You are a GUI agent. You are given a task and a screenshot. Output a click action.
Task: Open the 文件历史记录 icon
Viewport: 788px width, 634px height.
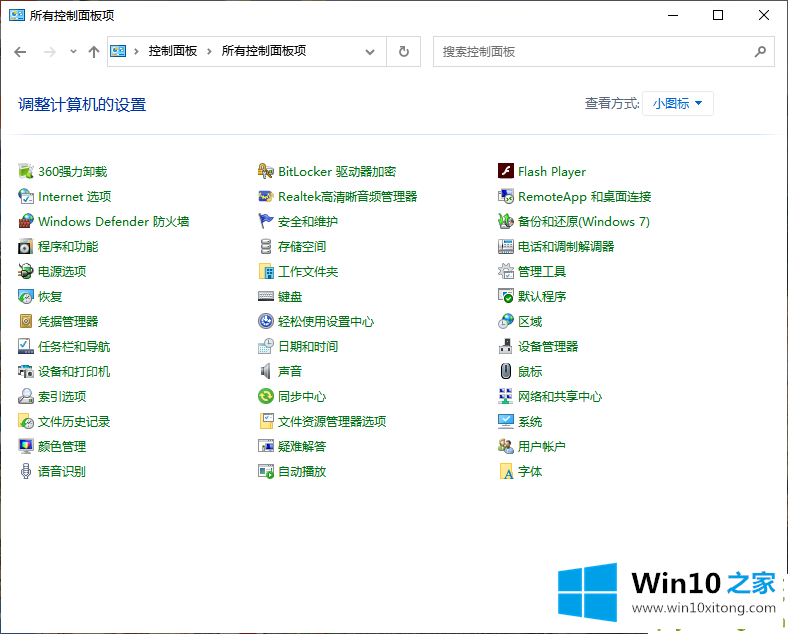[26, 421]
